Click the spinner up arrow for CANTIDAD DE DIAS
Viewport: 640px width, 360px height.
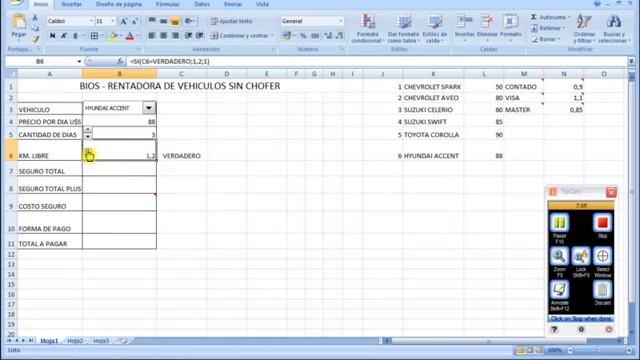[88, 129]
